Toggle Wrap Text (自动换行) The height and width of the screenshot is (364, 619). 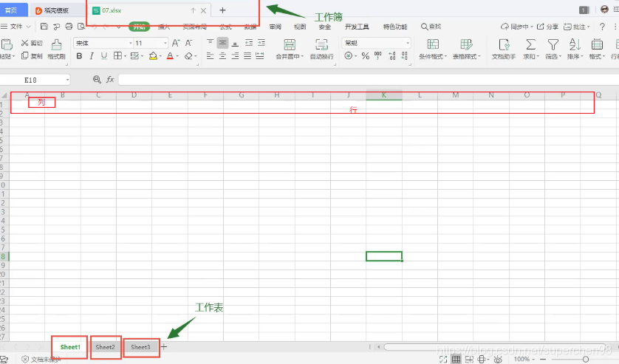click(x=322, y=49)
